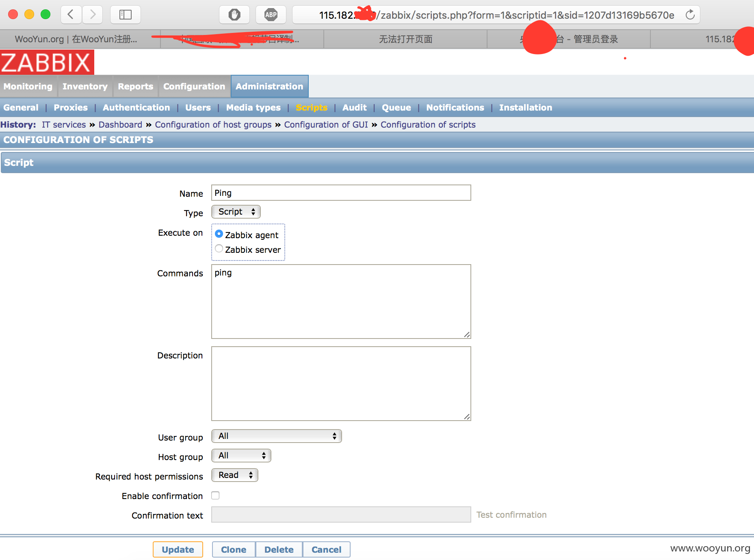The height and width of the screenshot is (560, 754).
Task: Open Dashboard history link
Action: tap(120, 125)
